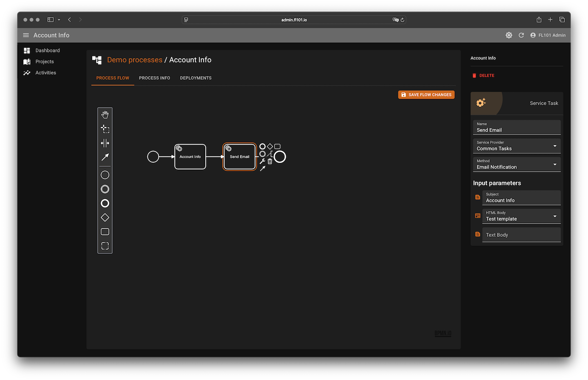This screenshot has height=380, width=588.
Task: Choose the end event in the palette
Action: point(105,203)
